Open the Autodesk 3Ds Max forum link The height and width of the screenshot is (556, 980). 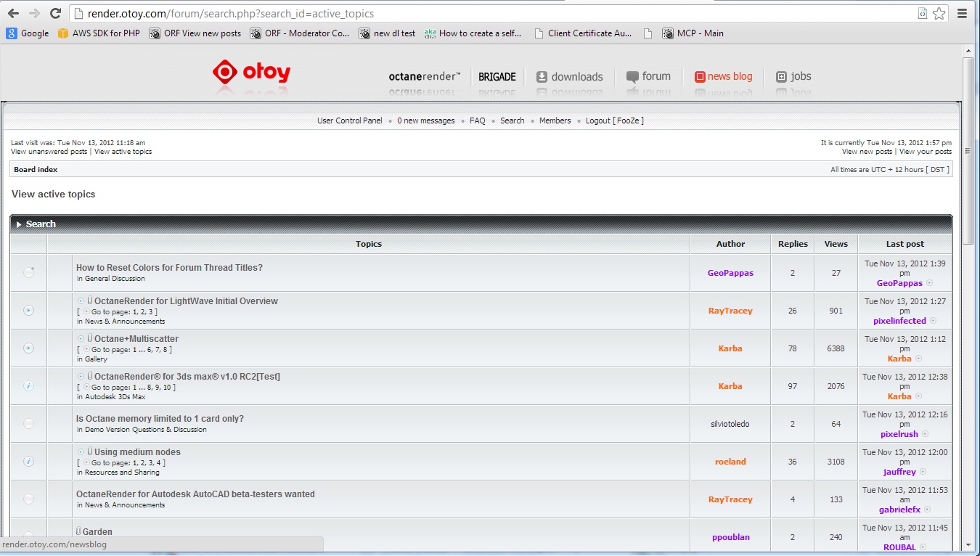click(115, 397)
